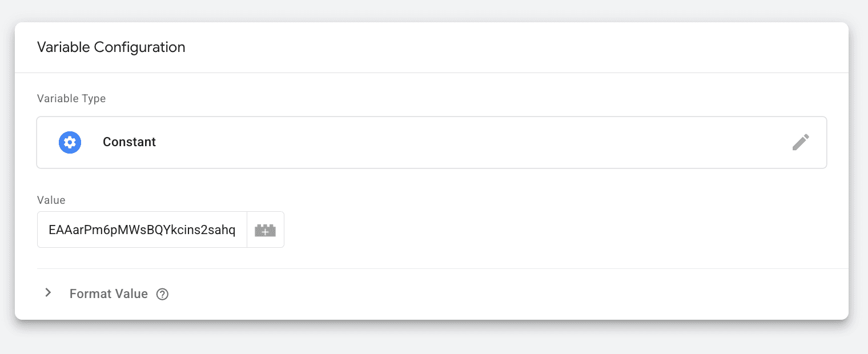The image size is (868, 354).
Task: Click the Value field label
Action: (51, 200)
